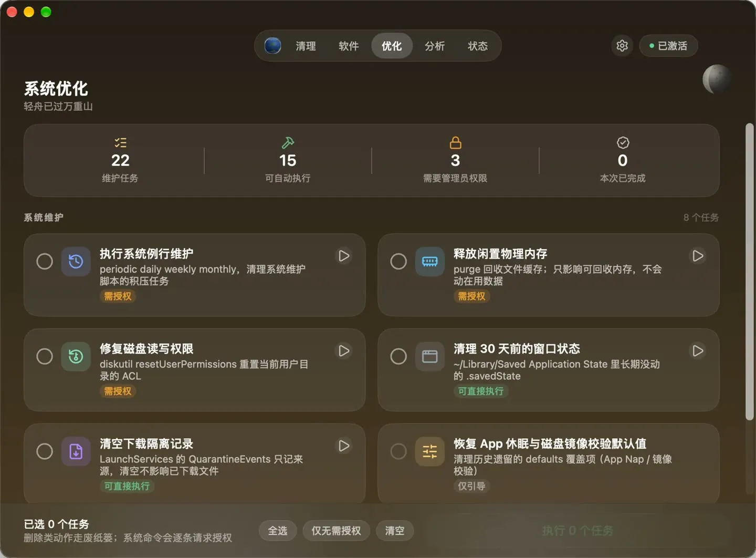Select the 清空下载隔离记录 task checkbox
Screen dimensions: 756x558
pos(45,452)
